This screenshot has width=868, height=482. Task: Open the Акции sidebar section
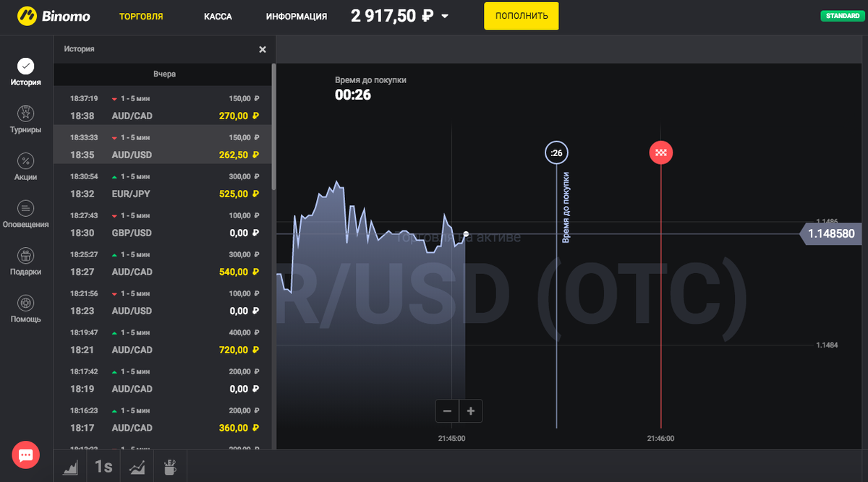coord(26,167)
